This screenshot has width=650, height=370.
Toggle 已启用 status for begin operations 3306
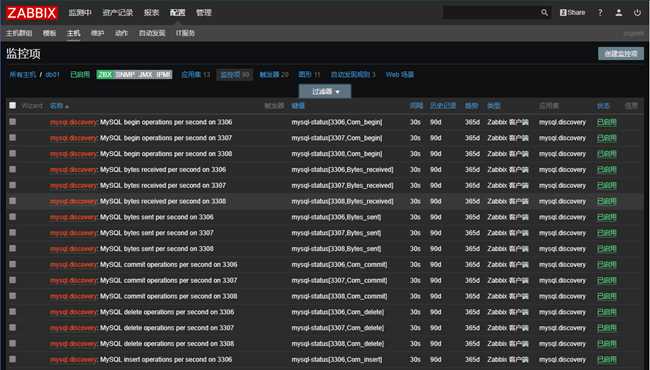pos(606,122)
